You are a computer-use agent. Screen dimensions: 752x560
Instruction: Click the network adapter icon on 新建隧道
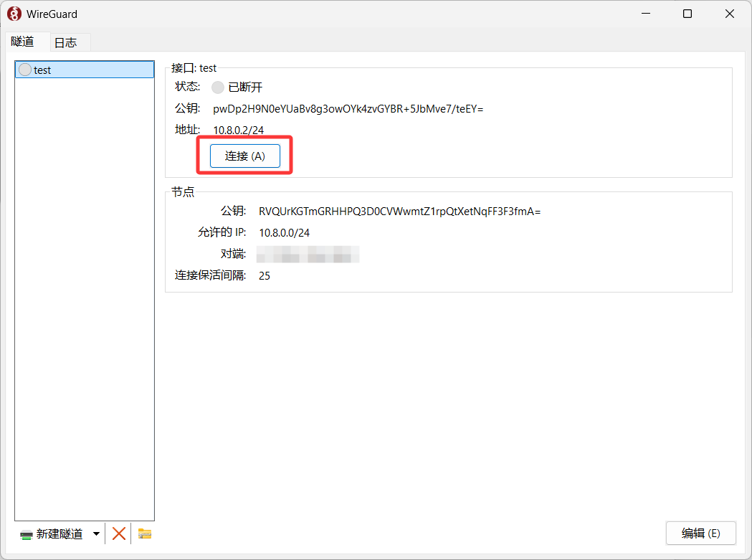(x=27, y=535)
